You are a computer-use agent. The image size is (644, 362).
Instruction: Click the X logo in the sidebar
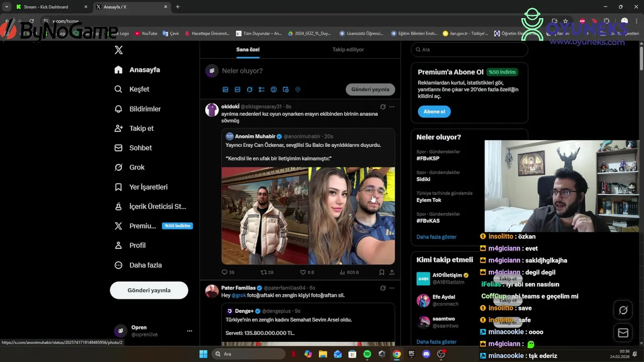click(119, 50)
